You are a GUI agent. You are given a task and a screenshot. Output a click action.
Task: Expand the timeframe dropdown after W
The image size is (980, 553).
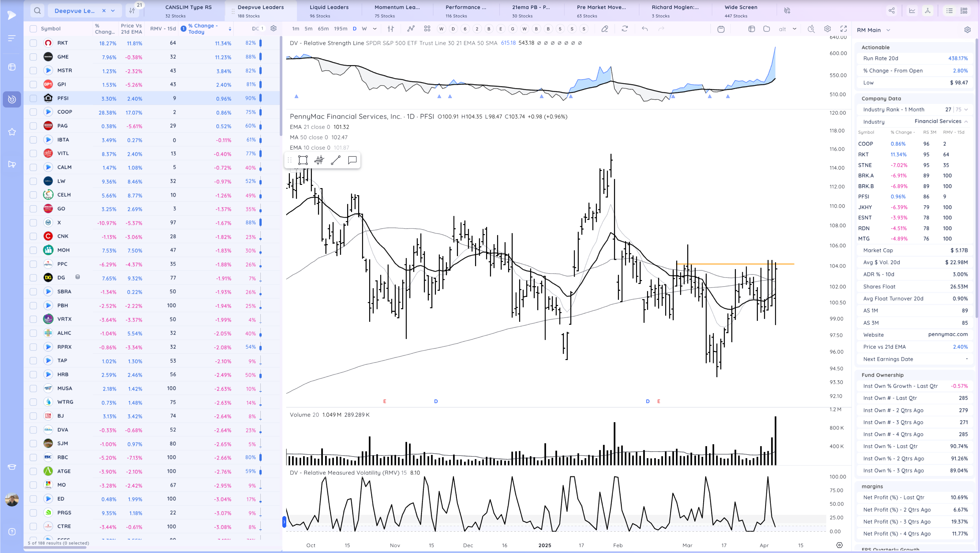[x=375, y=28]
